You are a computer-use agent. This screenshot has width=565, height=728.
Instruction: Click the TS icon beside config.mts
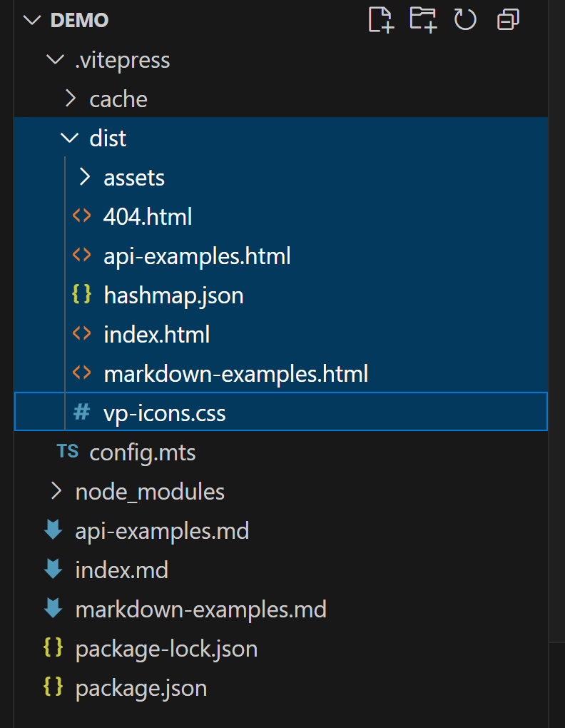click(x=68, y=452)
